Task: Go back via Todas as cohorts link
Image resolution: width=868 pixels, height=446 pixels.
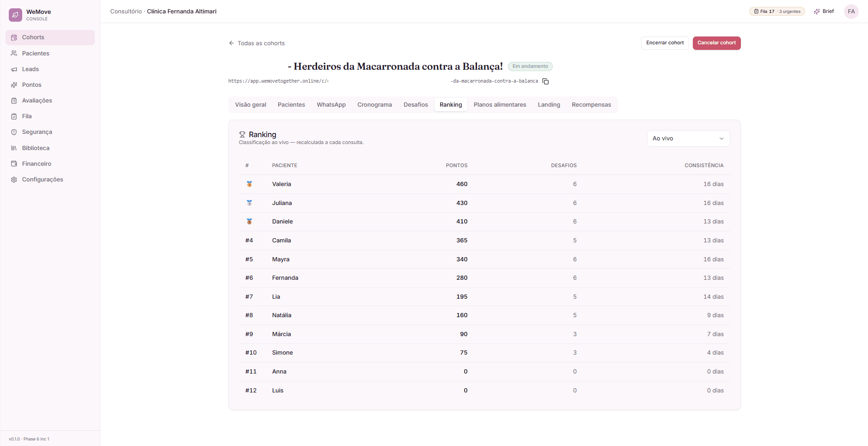Action: (257, 43)
